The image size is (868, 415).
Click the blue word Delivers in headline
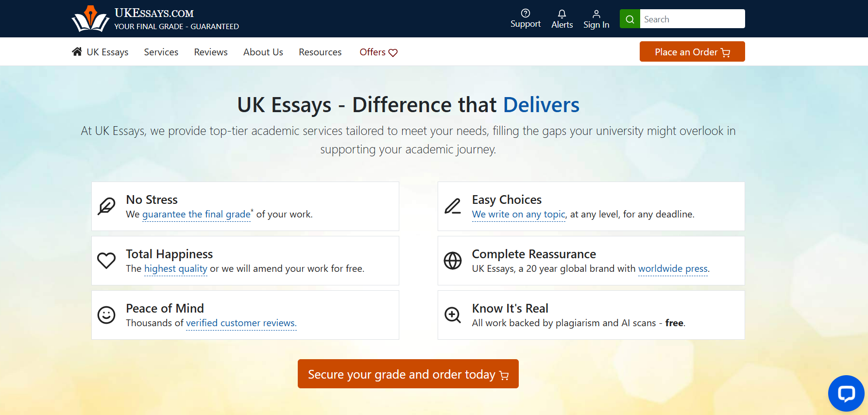[541, 105]
